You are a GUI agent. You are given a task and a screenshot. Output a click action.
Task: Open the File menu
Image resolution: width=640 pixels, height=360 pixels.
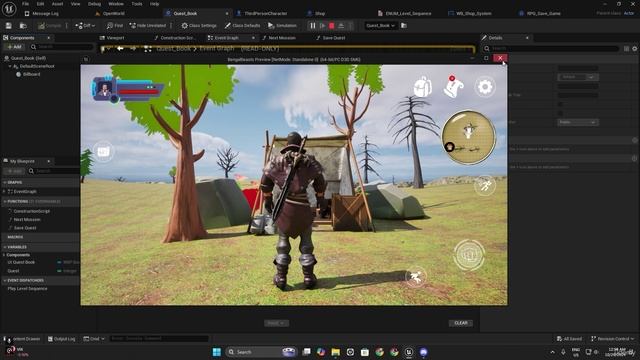(x=25, y=4)
